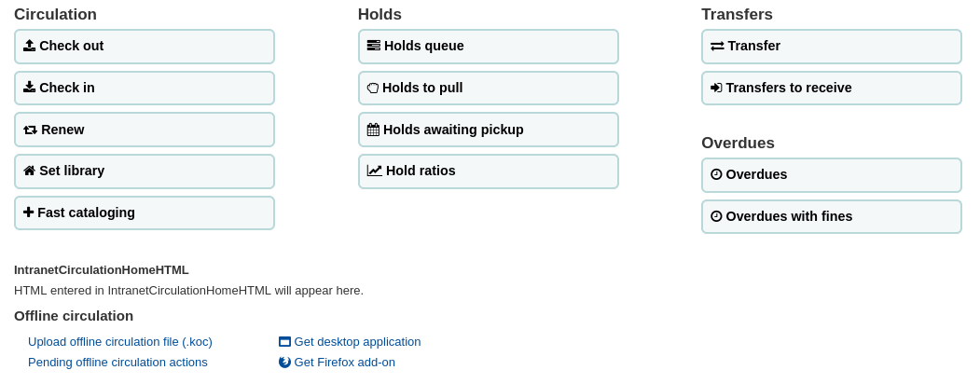Click the Holds queue list icon

tap(373, 46)
